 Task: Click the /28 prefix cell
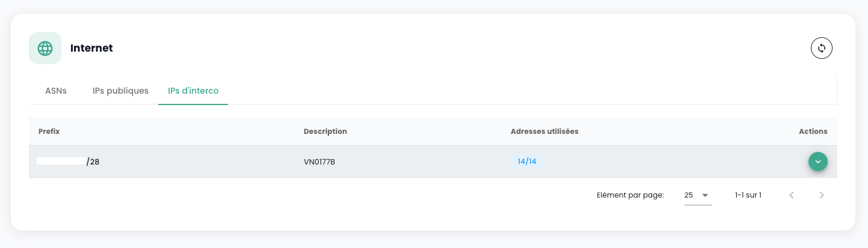point(93,162)
